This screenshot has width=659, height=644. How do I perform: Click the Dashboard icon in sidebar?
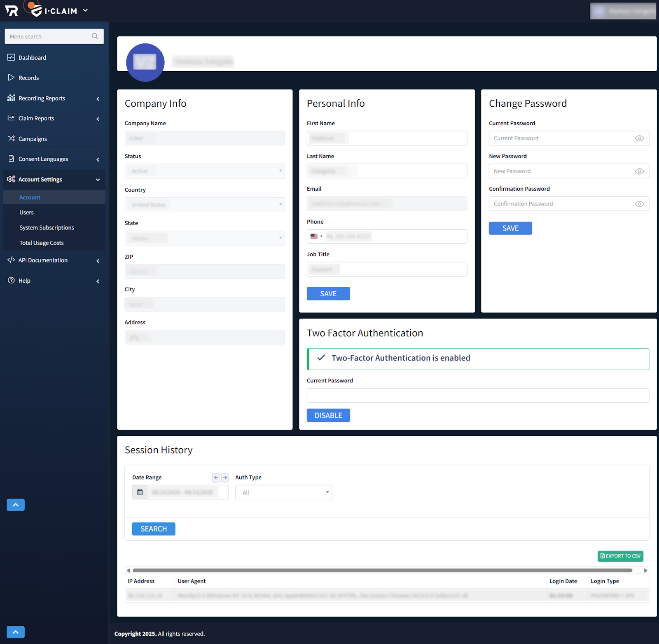(11, 57)
